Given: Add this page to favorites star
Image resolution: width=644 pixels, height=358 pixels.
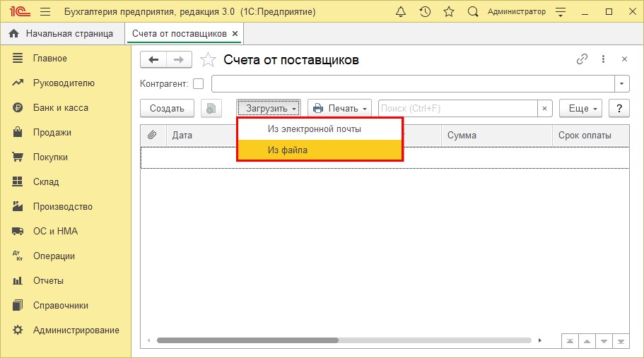Looking at the screenshot, I should click(x=208, y=59).
